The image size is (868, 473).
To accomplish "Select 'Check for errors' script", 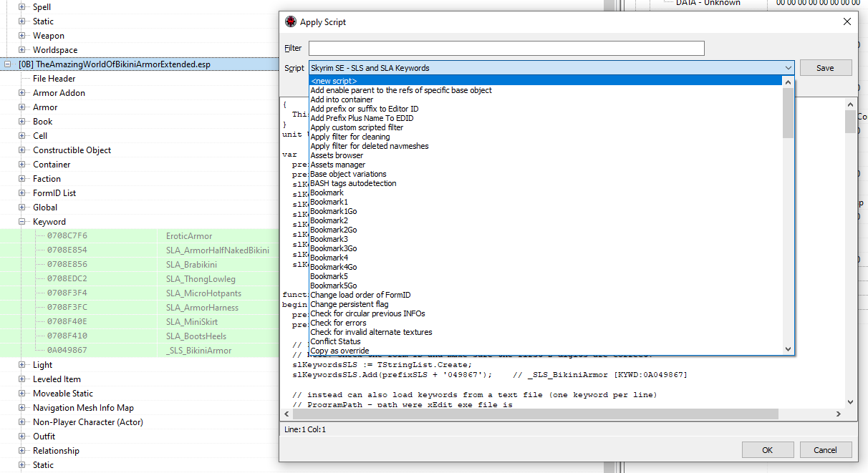I will (x=546, y=323).
